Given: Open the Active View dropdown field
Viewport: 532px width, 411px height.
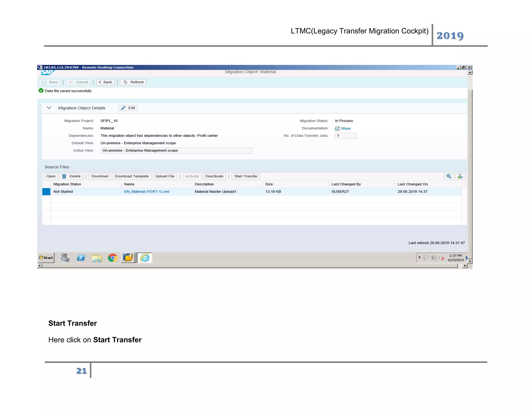Looking at the screenshot, I should (176, 150).
